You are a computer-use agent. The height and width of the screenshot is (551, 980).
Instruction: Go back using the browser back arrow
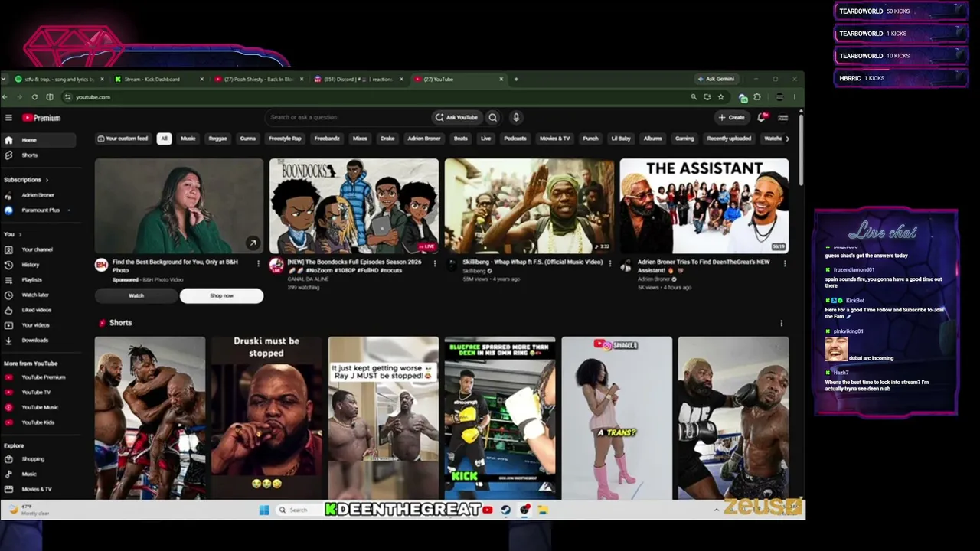click(5, 97)
